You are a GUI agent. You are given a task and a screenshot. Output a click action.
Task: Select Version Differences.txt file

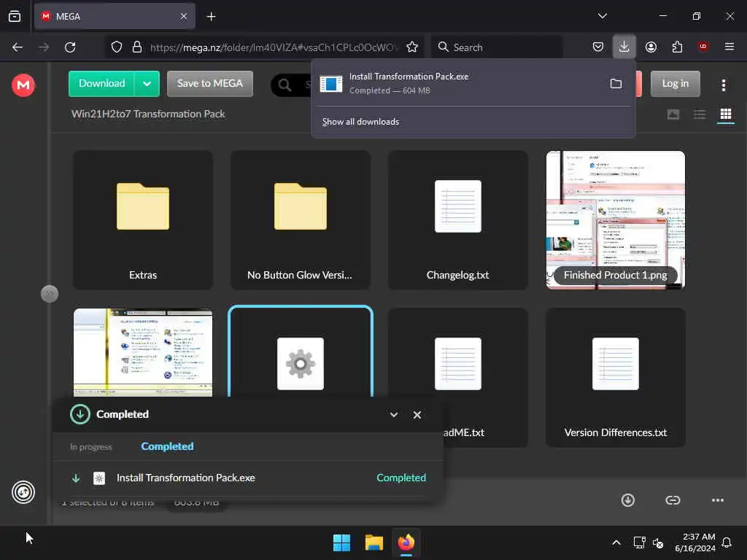point(616,378)
